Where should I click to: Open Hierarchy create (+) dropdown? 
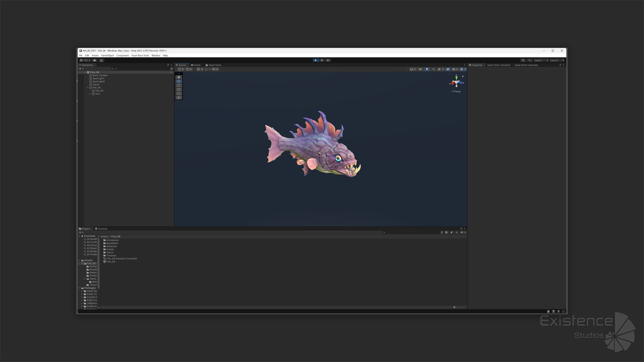81,69
